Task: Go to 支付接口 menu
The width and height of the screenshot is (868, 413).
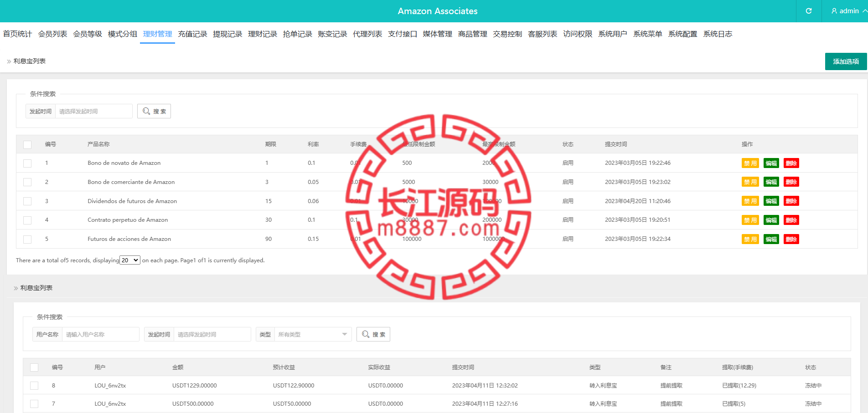Action: [x=403, y=34]
